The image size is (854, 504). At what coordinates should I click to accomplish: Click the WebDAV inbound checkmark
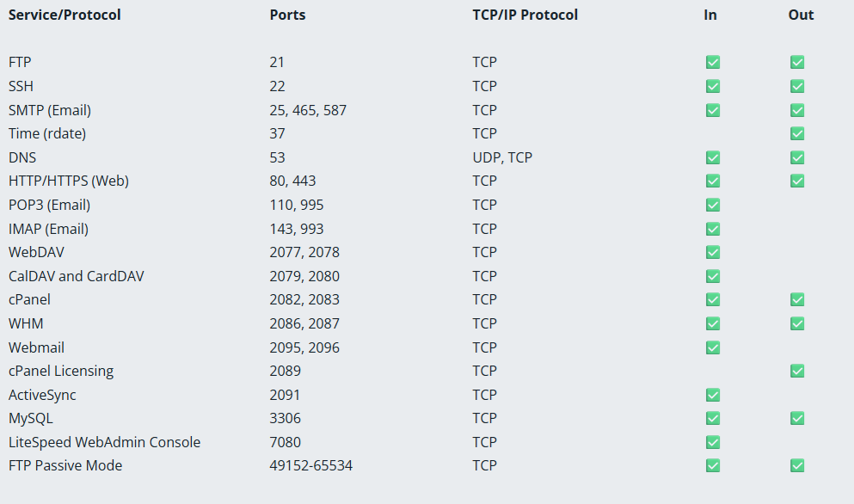click(x=712, y=252)
